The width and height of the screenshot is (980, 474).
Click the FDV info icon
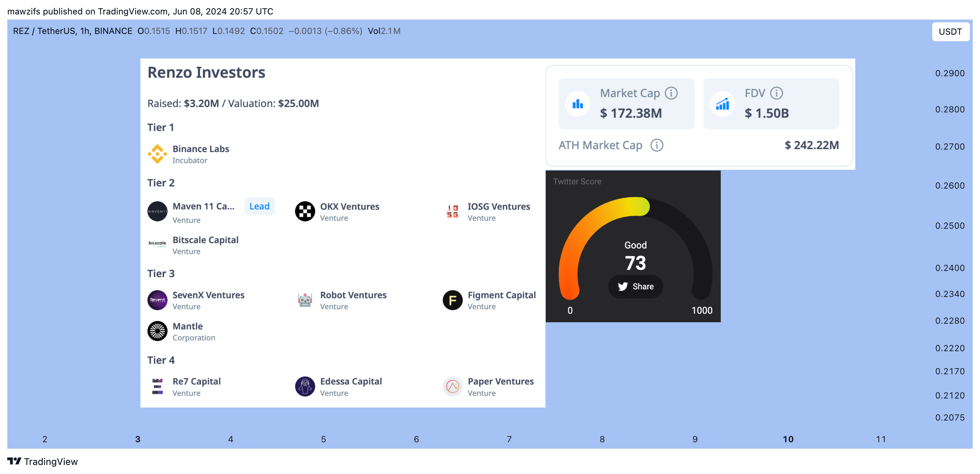[x=776, y=93]
